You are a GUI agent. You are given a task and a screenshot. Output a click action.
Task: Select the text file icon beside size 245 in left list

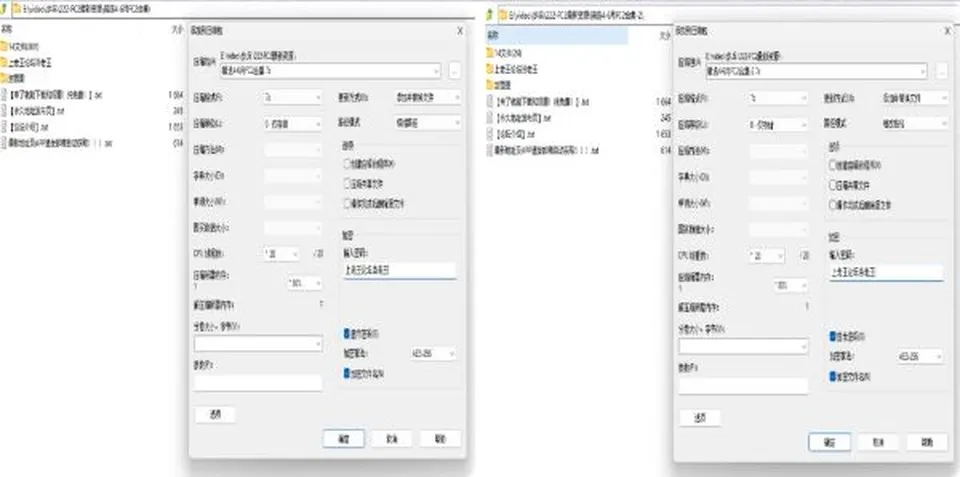pos(4,111)
